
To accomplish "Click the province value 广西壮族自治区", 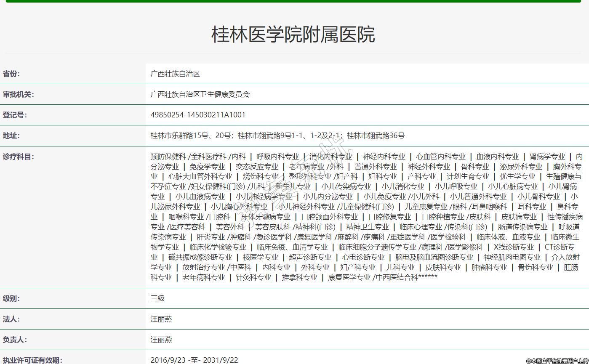I will (175, 74).
